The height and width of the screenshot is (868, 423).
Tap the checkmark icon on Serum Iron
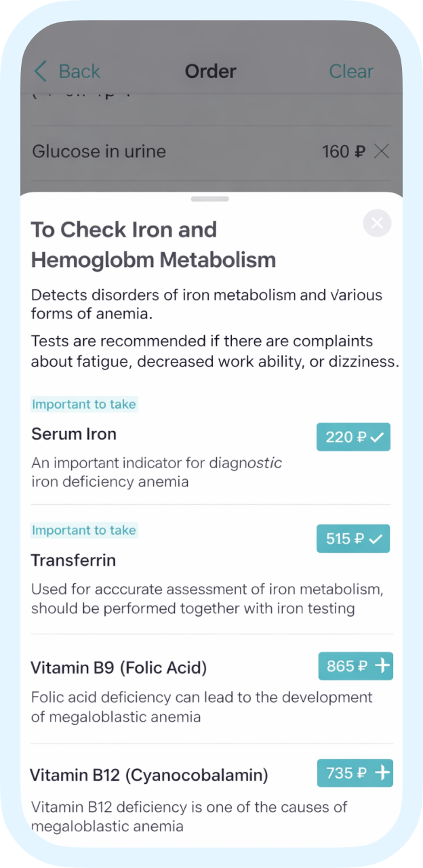click(x=377, y=437)
